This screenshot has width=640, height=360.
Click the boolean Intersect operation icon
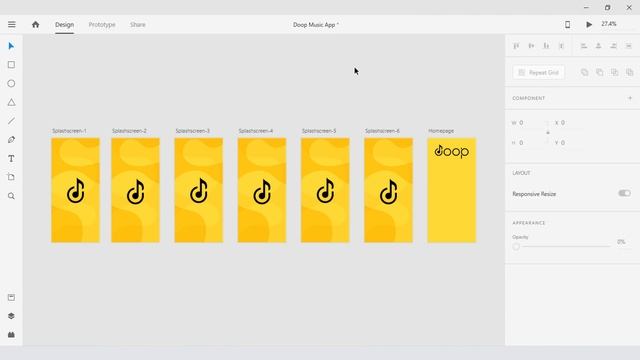(x=615, y=73)
